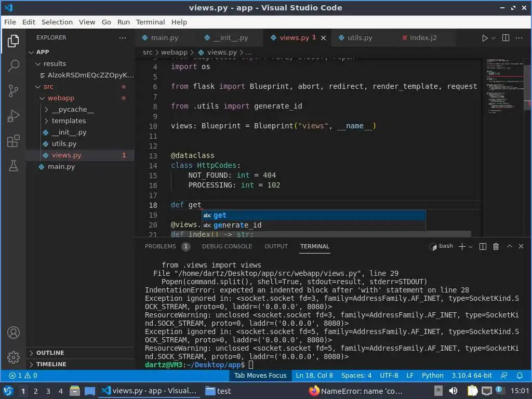Click the errors and warnings status indicator

(x=23, y=375)
